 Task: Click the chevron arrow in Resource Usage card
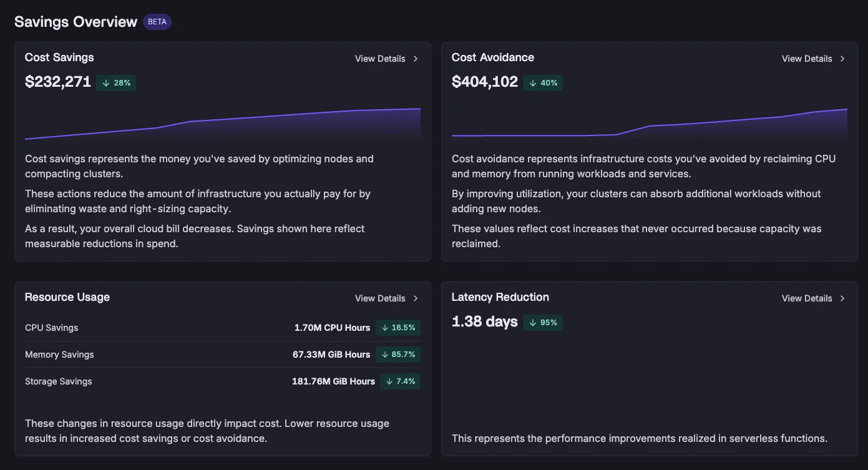point(416,298)
